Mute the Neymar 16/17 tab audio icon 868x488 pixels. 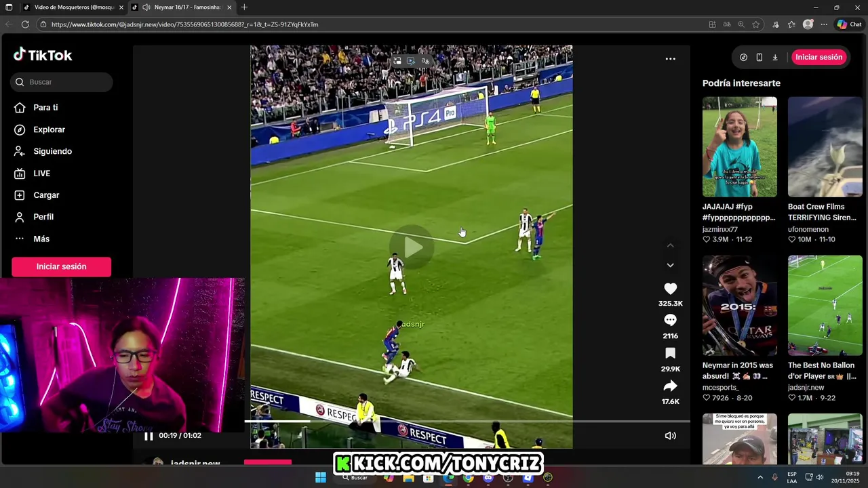coord(146,7)
